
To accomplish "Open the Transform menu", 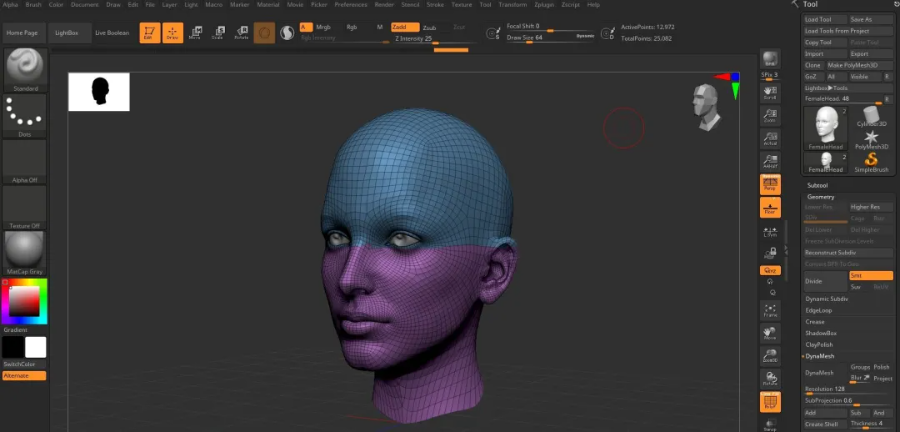I will tap(513, 5).
